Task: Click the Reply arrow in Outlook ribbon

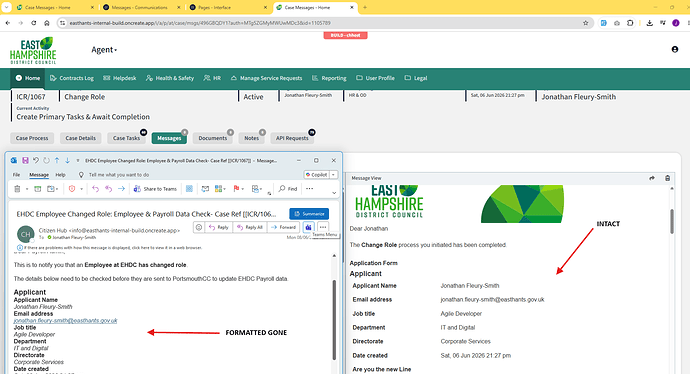Action: tap(95, 189)
